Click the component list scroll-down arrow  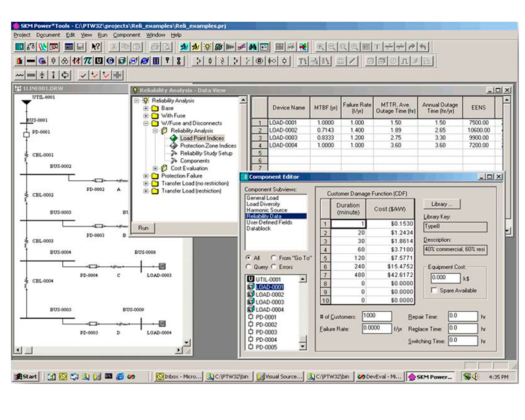pyautogui.click(x=303, y=346)
